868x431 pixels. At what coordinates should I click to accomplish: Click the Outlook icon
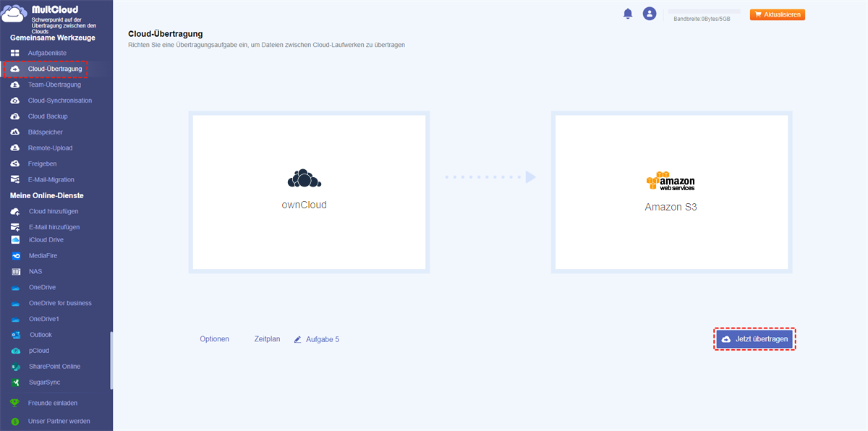pos(15,336)
